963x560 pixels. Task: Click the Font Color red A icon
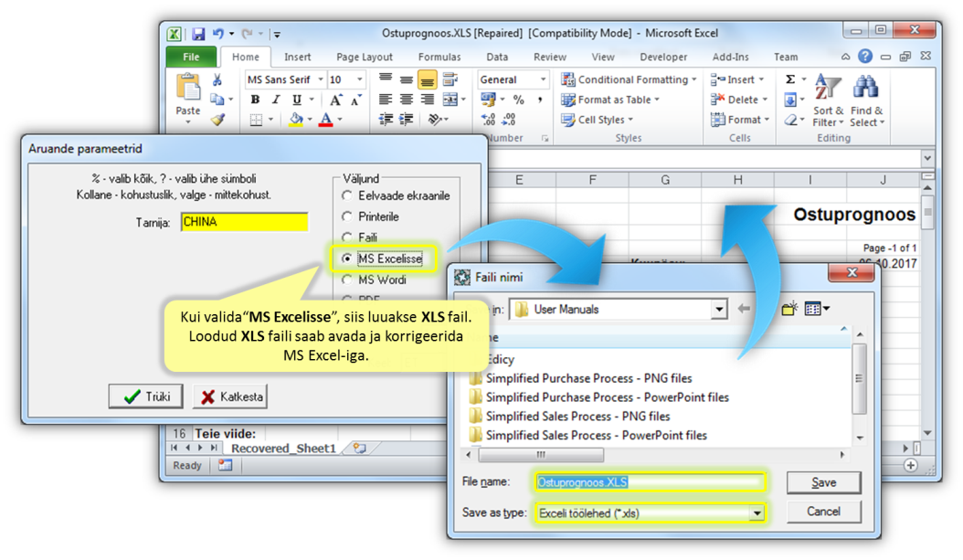point(325,120)
